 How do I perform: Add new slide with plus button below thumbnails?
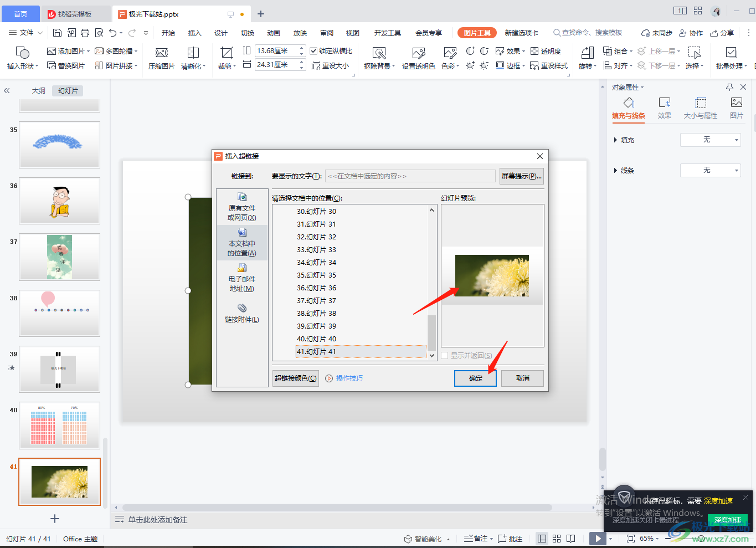pyautogui.click(x=54, y=519)
